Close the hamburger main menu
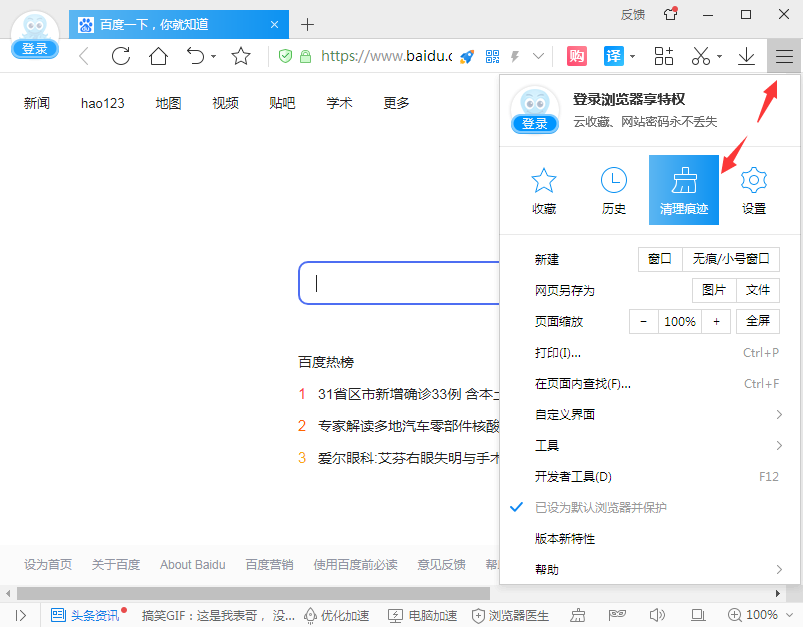 [x=784, y=56]
